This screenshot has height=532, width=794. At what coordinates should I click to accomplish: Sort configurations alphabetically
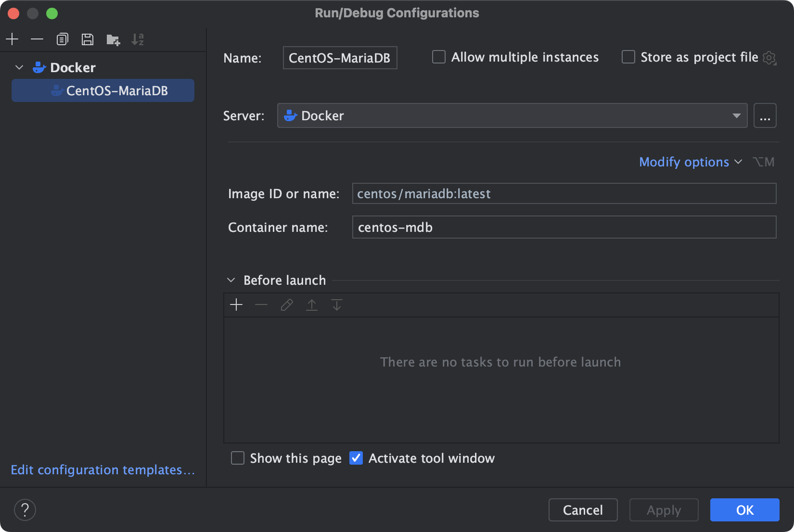point(139,39)
